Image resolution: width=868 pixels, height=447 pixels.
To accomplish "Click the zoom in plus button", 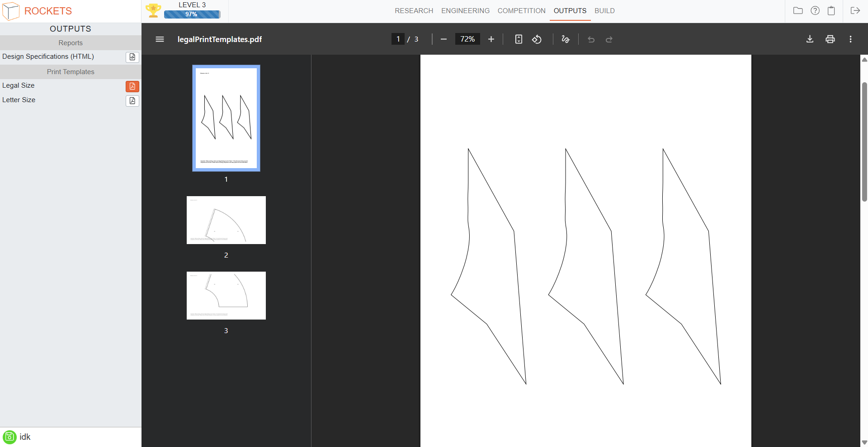I will 491,39.
